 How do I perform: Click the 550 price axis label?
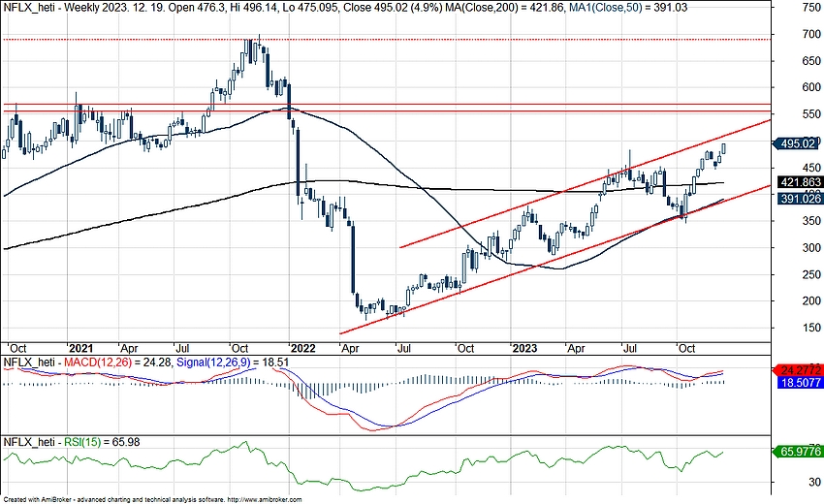[811, 114]
